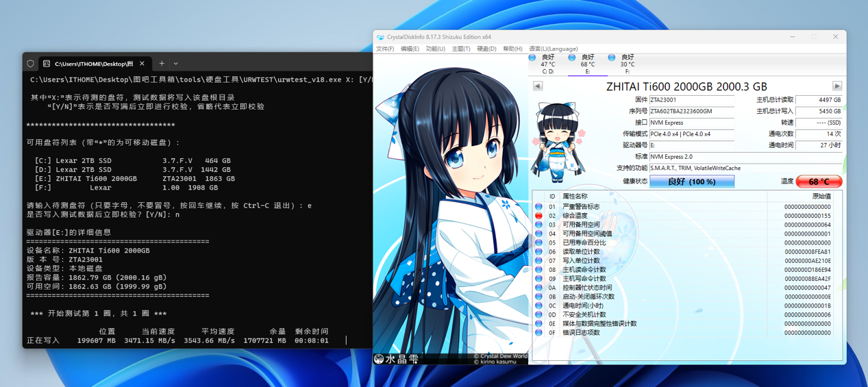The width and height of the screenshot is (868, 387).
Task: Click the red status orb for 综合温度
Action: pyautogui.click(x=538, y=216)
